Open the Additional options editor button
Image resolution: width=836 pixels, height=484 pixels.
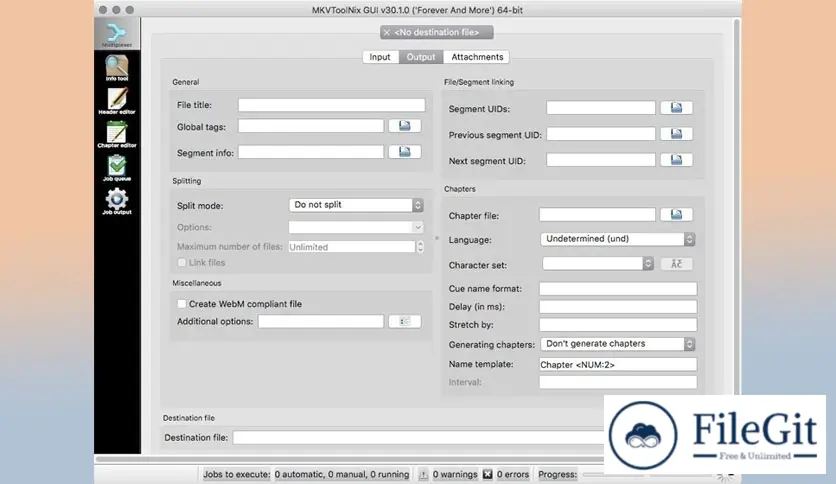405,321
